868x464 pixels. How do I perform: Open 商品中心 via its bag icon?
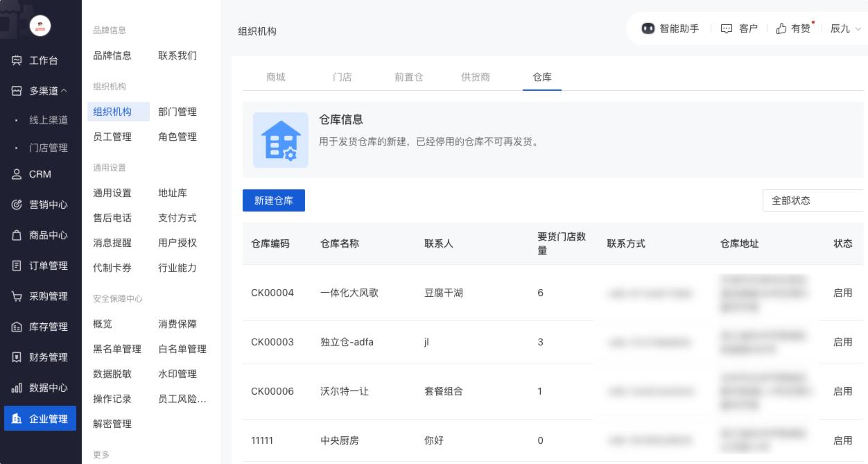[17, 235]
